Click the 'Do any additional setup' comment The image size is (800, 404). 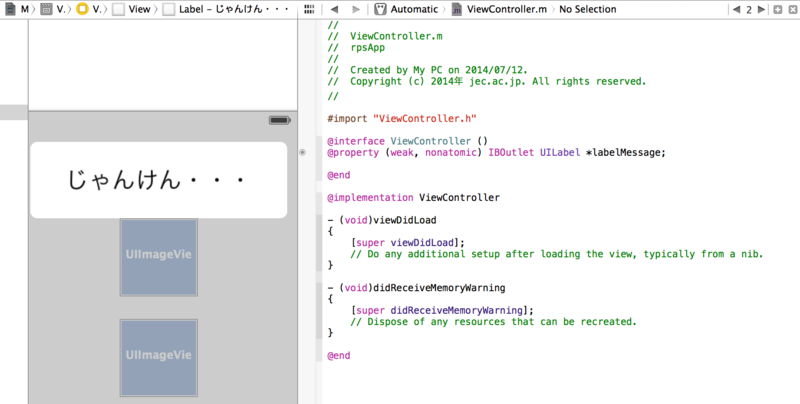557,254
